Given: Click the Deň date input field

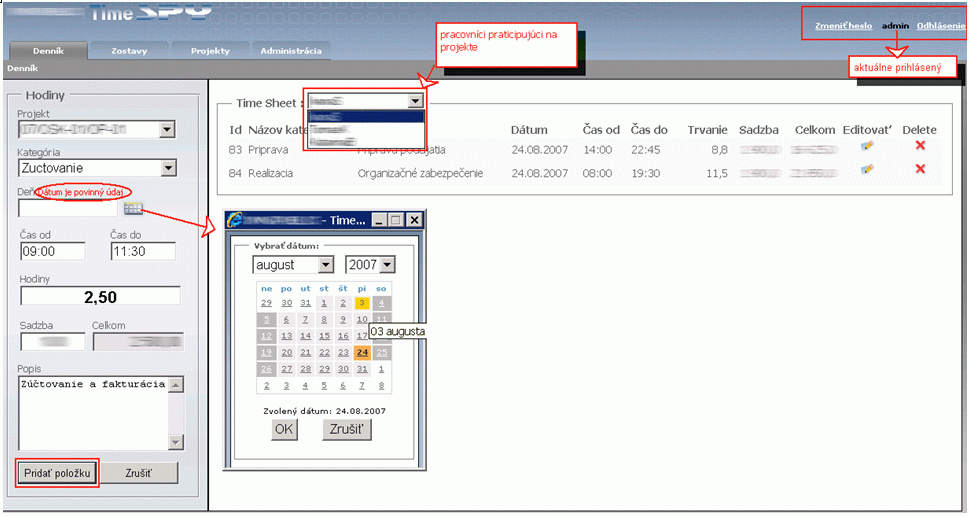Looking at the screenshot, I should point(68,209).
